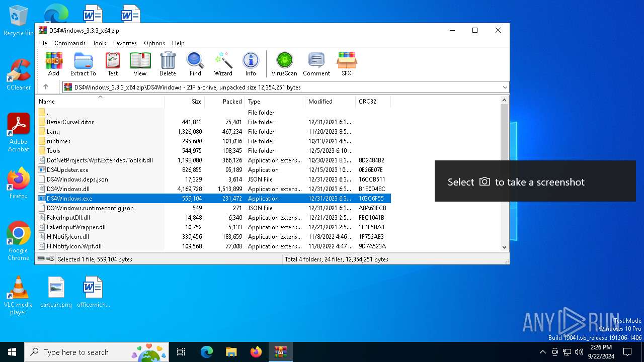Open Task View on taskbar
Screen dimensions: 644x362
[x=181, y=352]
